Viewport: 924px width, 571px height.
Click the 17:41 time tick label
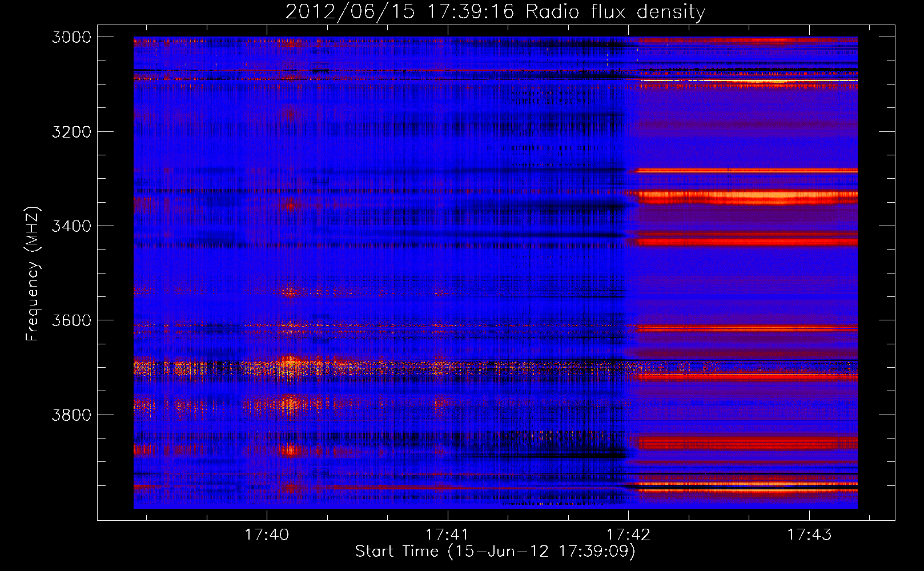pos(447,534)
